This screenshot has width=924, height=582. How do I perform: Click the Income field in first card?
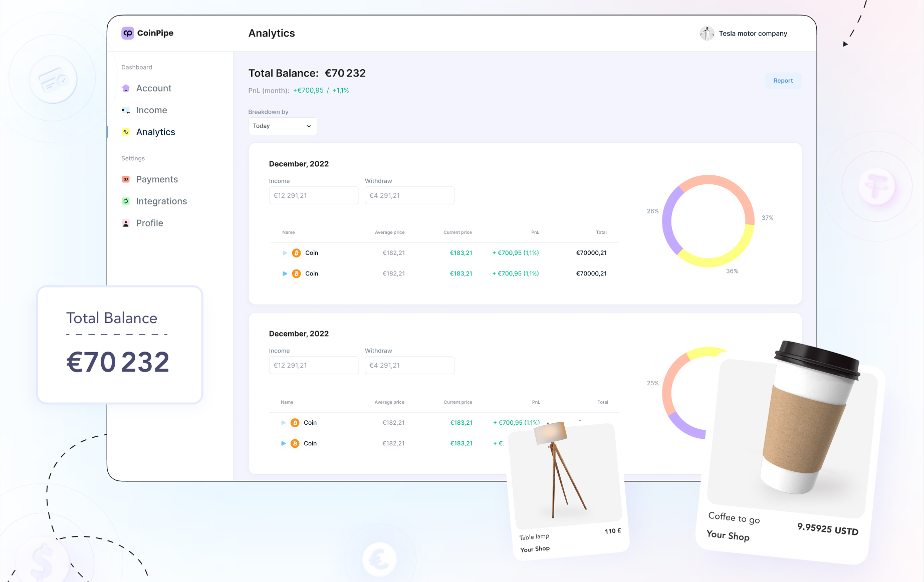314,195
